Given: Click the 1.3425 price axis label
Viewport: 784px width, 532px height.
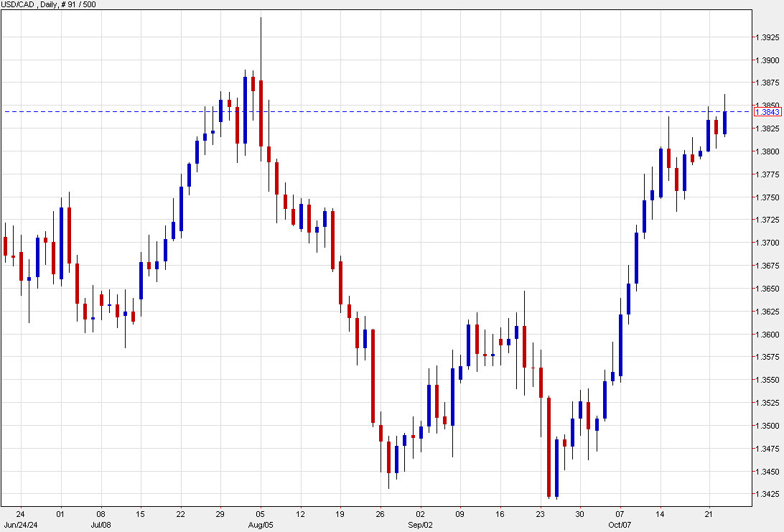Looking at the screenshot, I should coord(767,495).
